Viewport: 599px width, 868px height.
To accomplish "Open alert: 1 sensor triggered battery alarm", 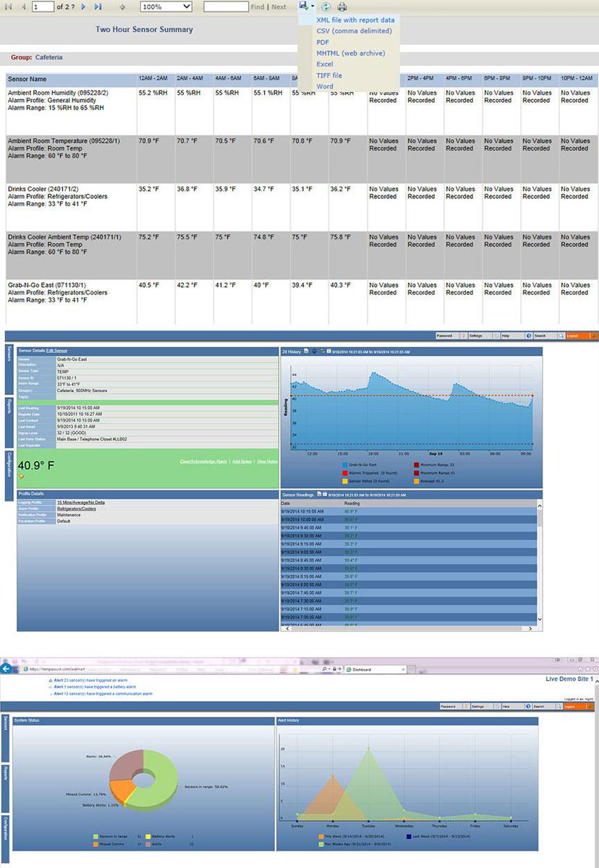I will point(95,687).
